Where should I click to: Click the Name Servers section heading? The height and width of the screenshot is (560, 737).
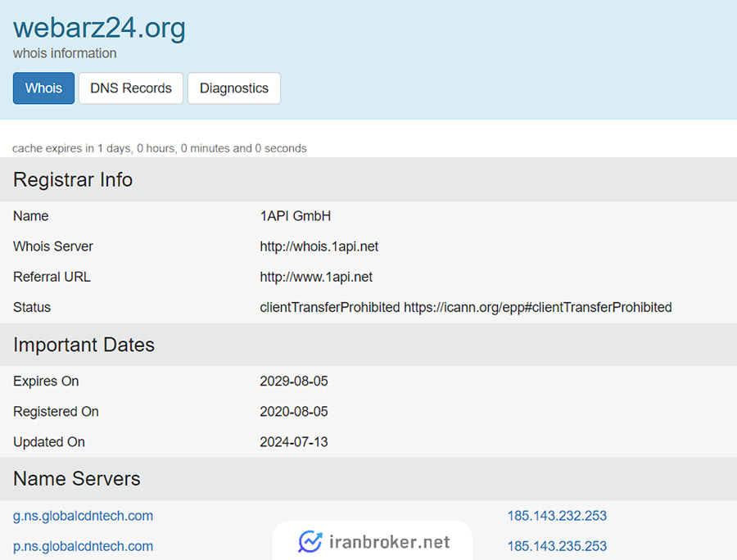coord(77,479)
